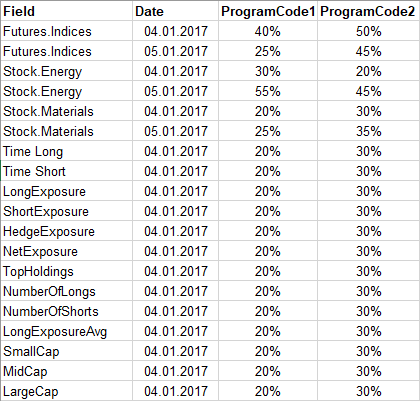
Task: Click the LongExposure field cell
Action: coord(67,191)
